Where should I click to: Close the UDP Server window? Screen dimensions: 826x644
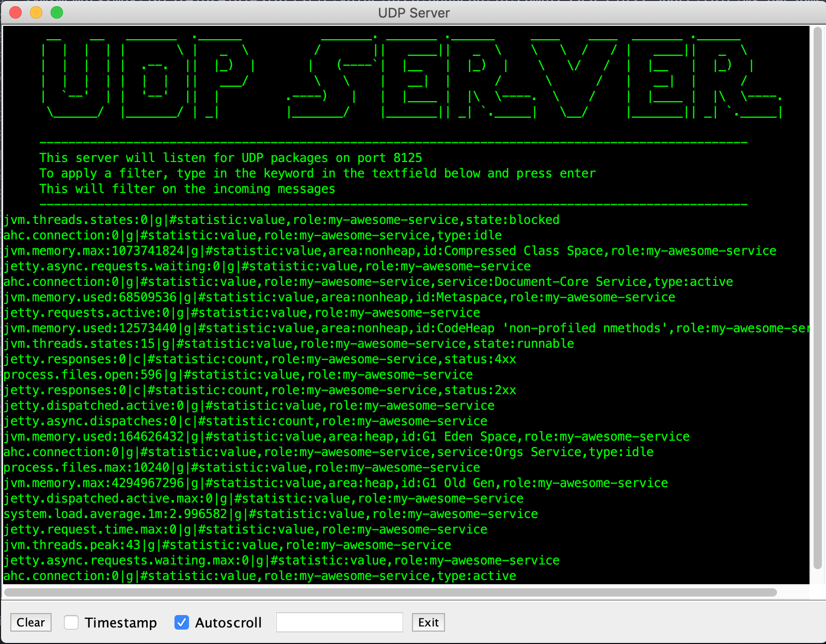pyautogui.click(x=15, y=12)
